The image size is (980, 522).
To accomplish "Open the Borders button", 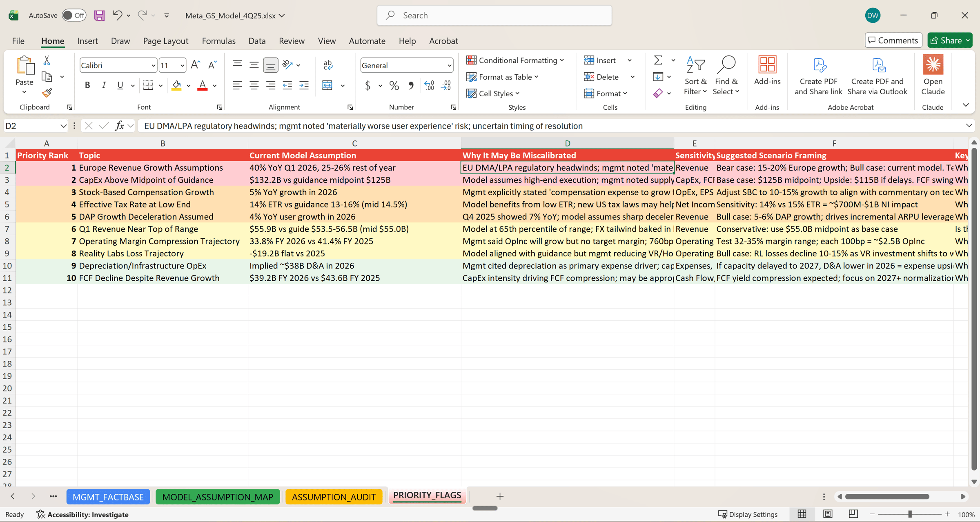I will (x=148, y=85).
